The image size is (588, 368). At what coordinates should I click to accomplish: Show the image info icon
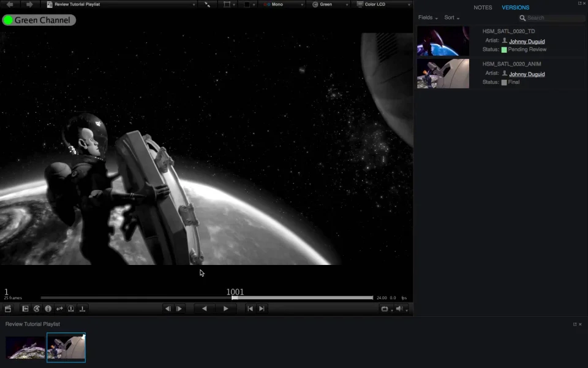[x=48, y=309]
